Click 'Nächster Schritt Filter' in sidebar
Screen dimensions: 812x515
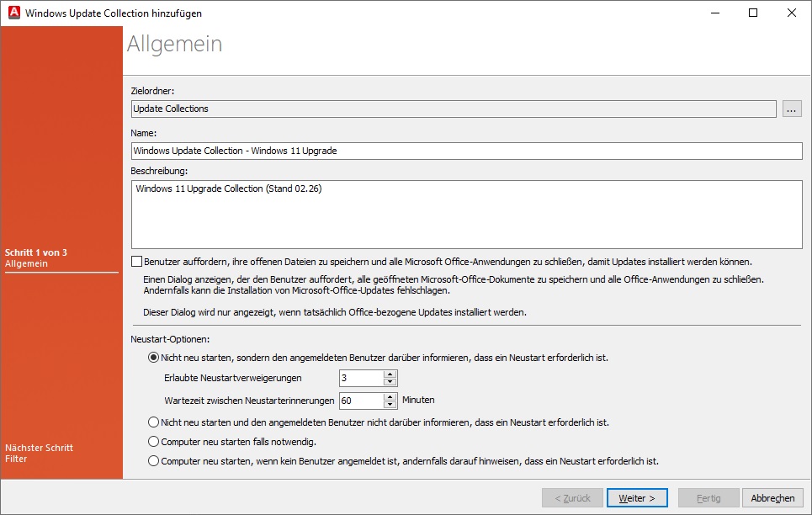click(39, 453)
